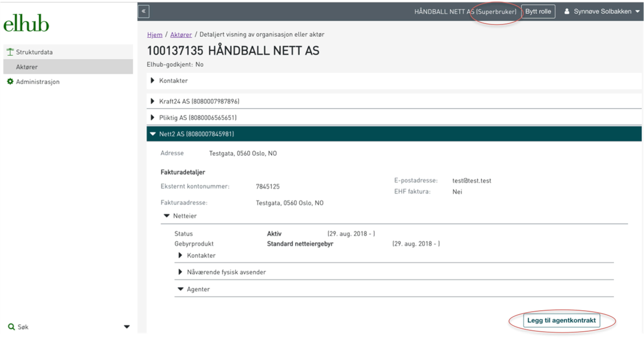
Task: Click the elhub logo
Action: (26, 23)
